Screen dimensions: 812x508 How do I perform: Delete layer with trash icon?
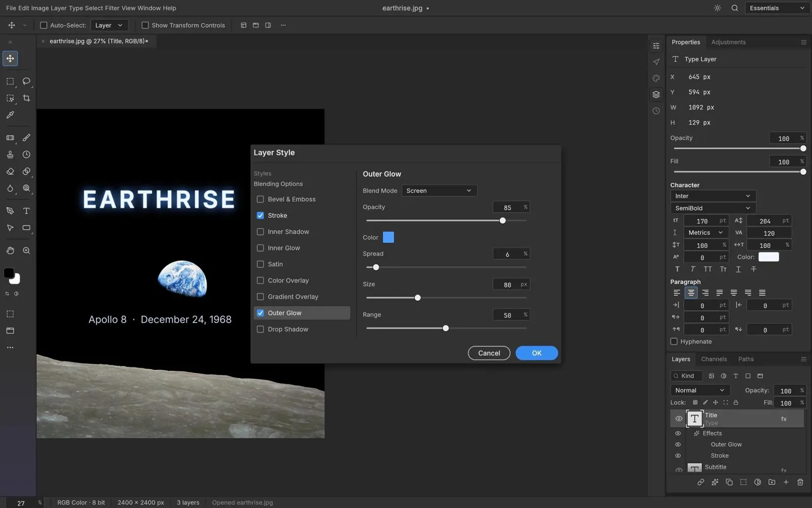click(800, 482)
